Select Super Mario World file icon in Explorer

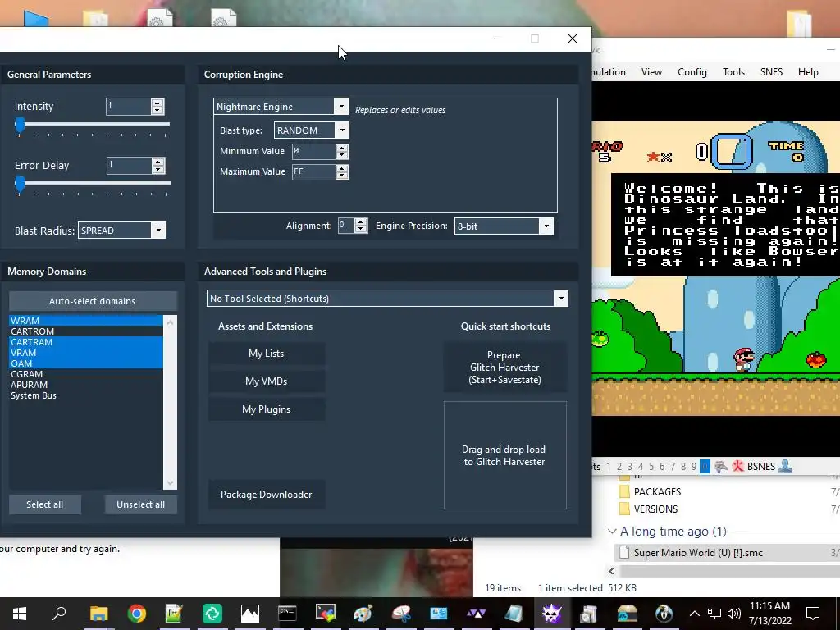pyautogui.click(x=624, y=553)
